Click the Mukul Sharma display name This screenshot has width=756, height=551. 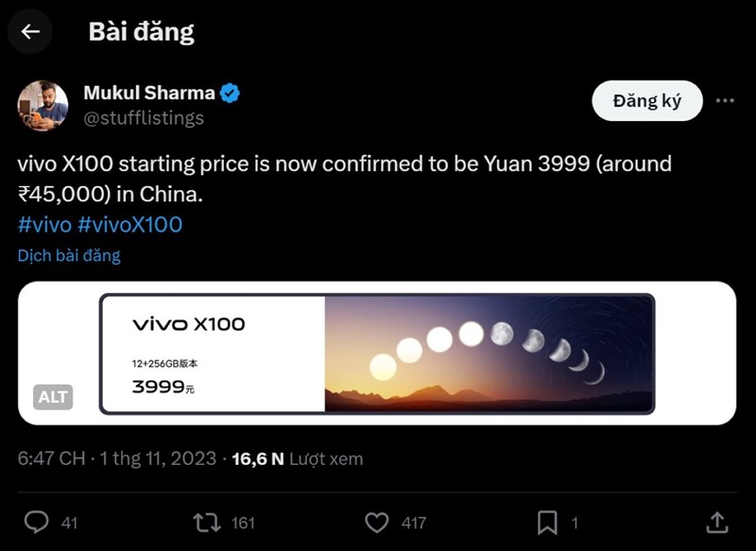pos(149,93)
